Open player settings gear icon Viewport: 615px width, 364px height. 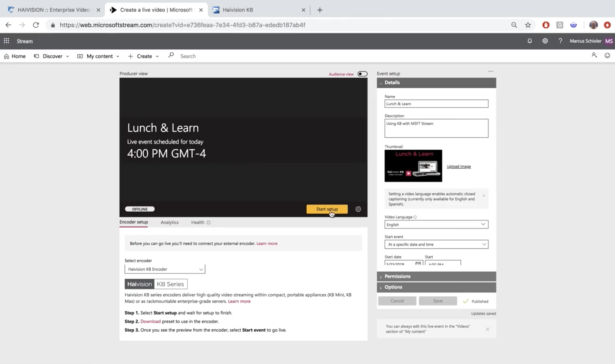point(358,209)
